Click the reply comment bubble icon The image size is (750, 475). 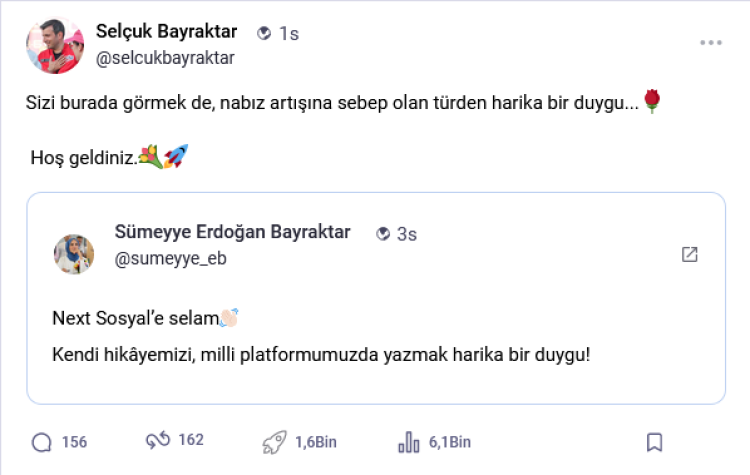click(x=42, y=442)
